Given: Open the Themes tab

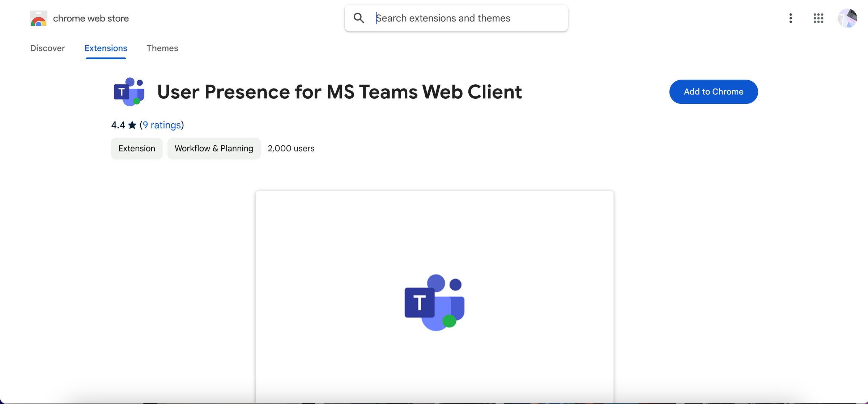Looking at the screenshot, I should click(x=162, y=48).
